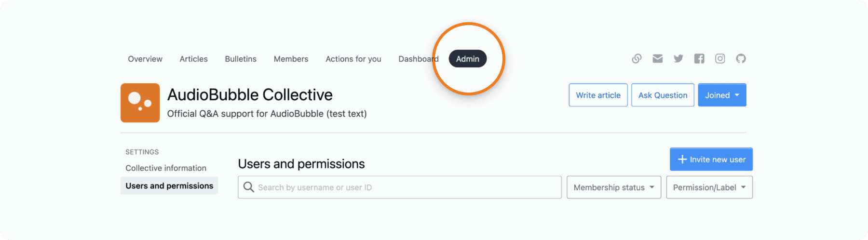Click the AudioBubble Collective orange logo
The width and height of the screenshot is (868, 240).
point(140,103)
